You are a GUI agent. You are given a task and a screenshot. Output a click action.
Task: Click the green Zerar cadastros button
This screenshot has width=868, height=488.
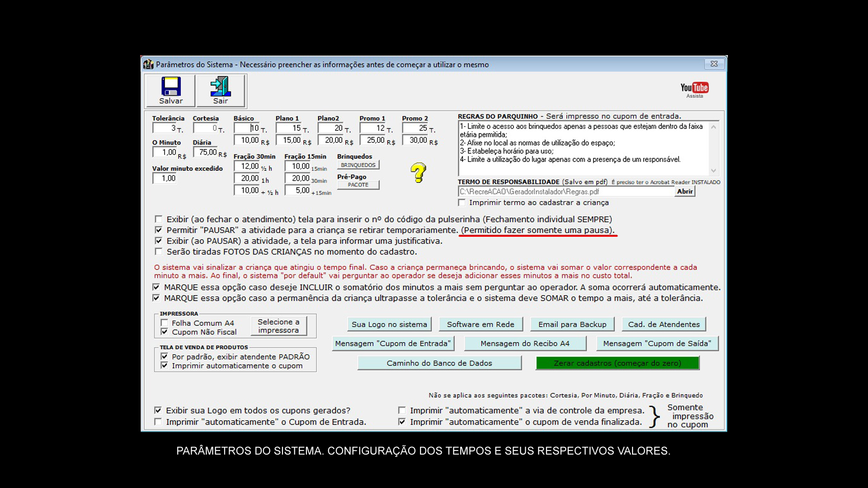click(x=617, y=363)
